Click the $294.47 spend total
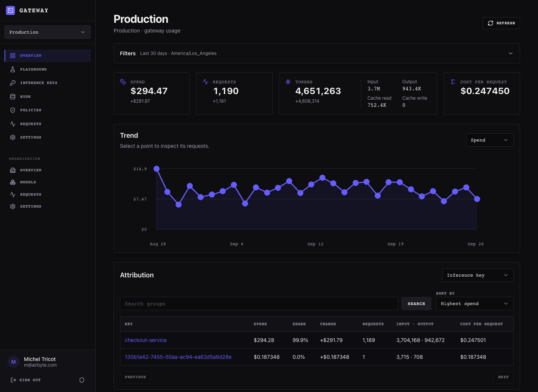The width and height of the screenshot is (538, 392). point(149,91)
